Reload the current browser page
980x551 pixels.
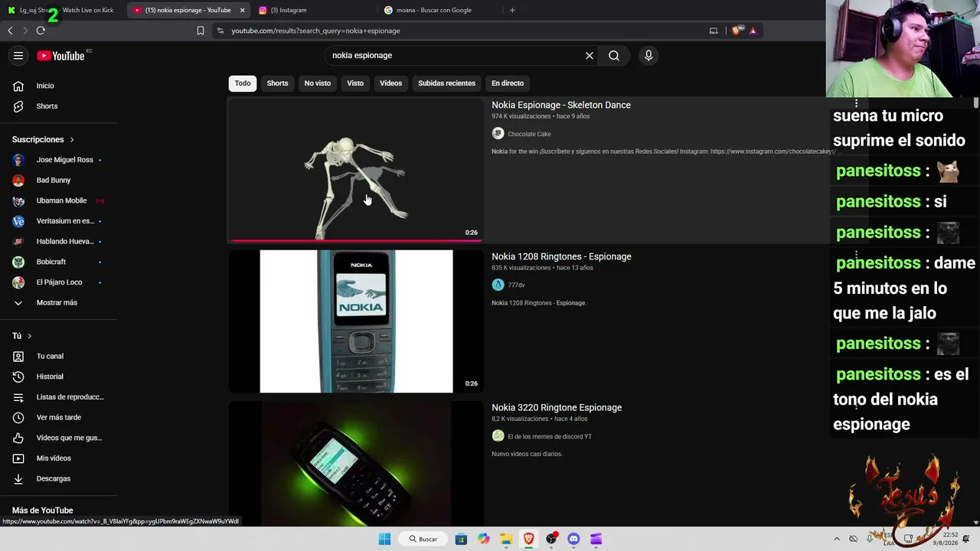(x=41, y=31)
